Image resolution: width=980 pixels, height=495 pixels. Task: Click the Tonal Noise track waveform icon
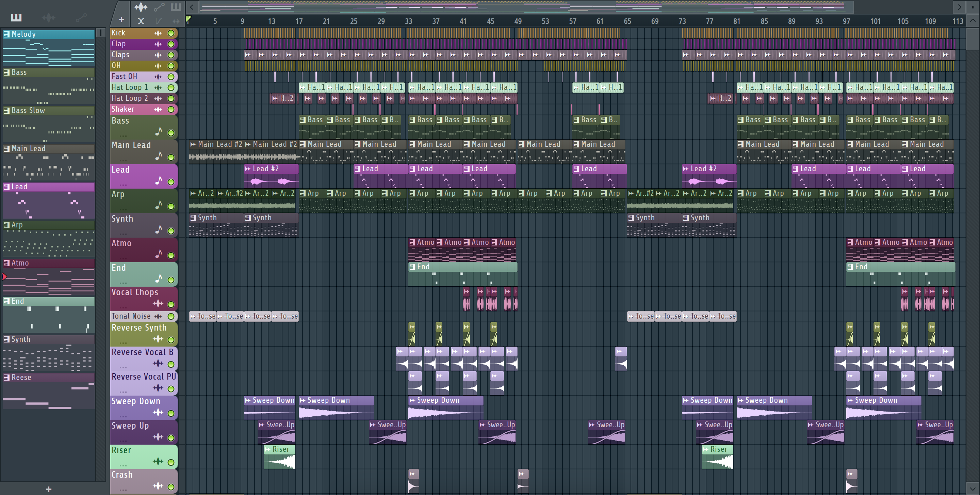158,316
